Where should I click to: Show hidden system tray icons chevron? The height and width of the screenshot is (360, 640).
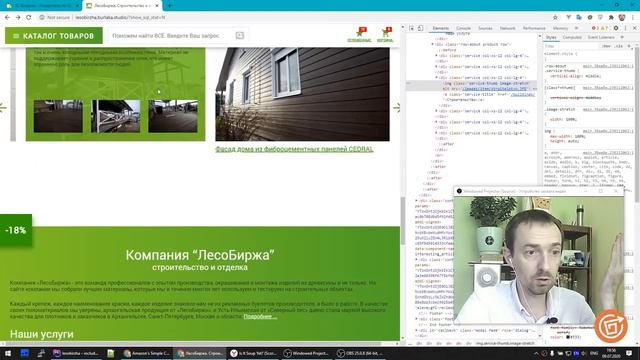tap(536, 353)
